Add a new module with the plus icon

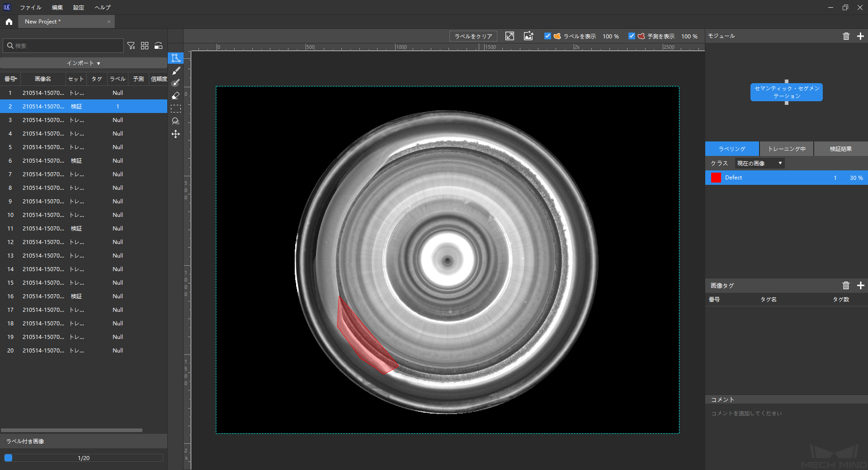860,36
